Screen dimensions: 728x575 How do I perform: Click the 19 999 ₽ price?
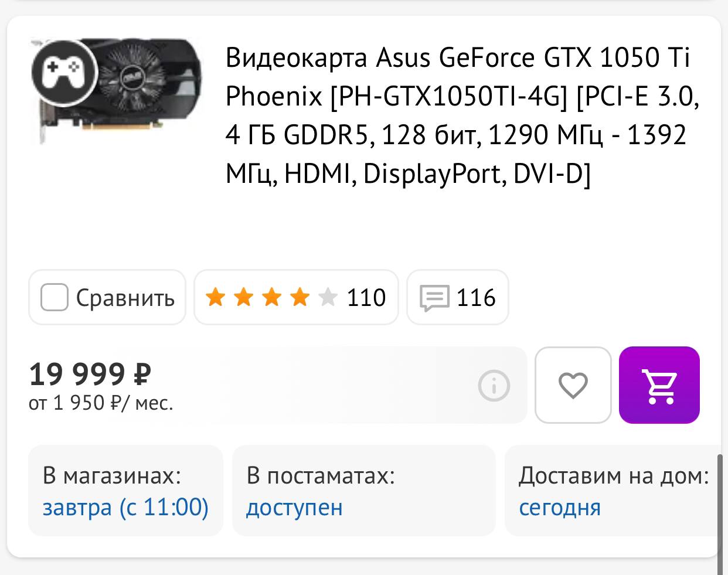[90, 374]
